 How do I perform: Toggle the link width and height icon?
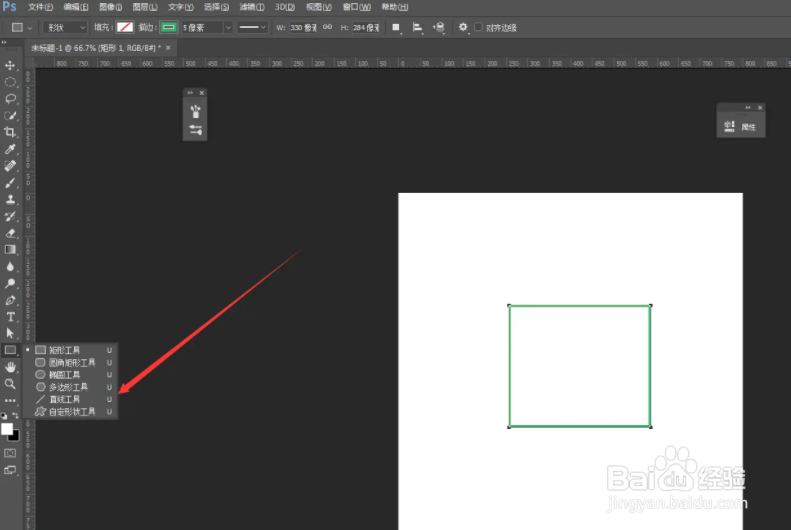(327, 27)
